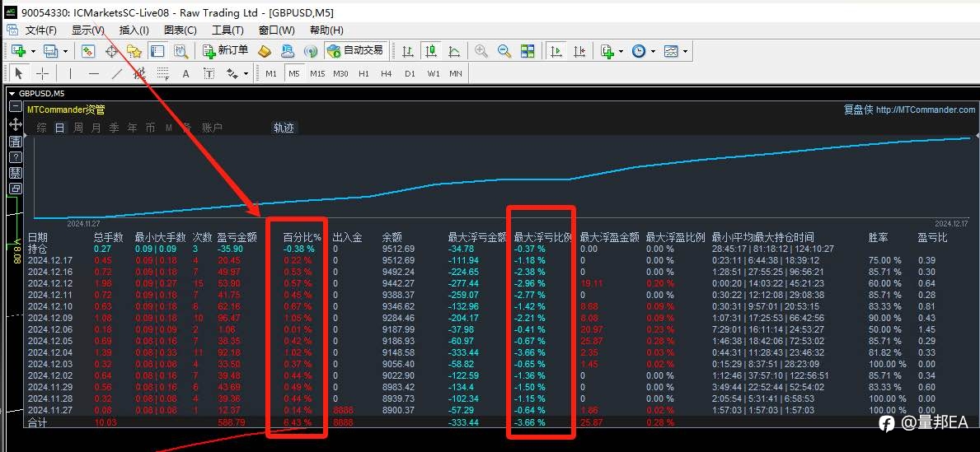Open the GBPUSD,M5 chart triangle menu

12,94
